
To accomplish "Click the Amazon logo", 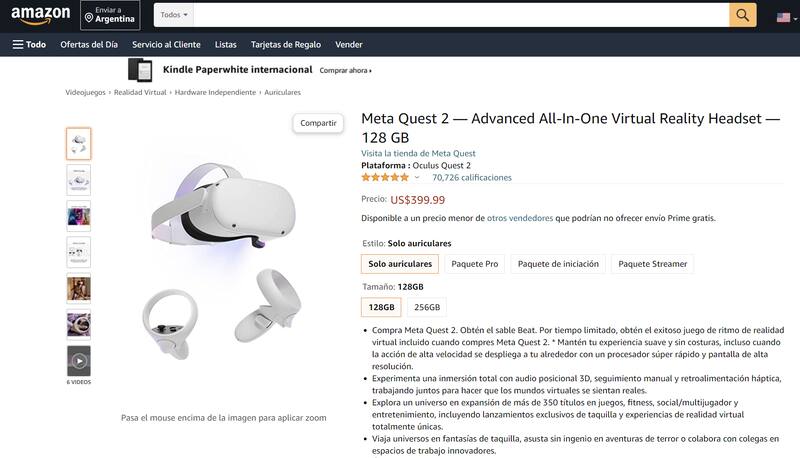I will [40, 15].
